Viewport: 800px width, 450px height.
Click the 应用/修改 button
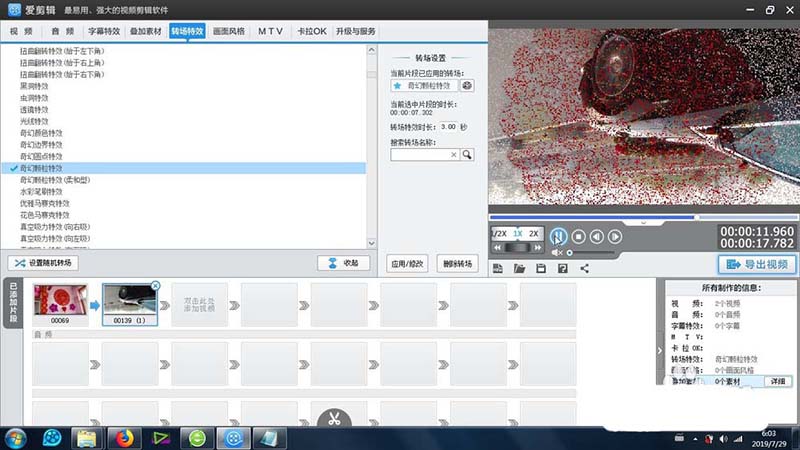click(x=407, y=264)
